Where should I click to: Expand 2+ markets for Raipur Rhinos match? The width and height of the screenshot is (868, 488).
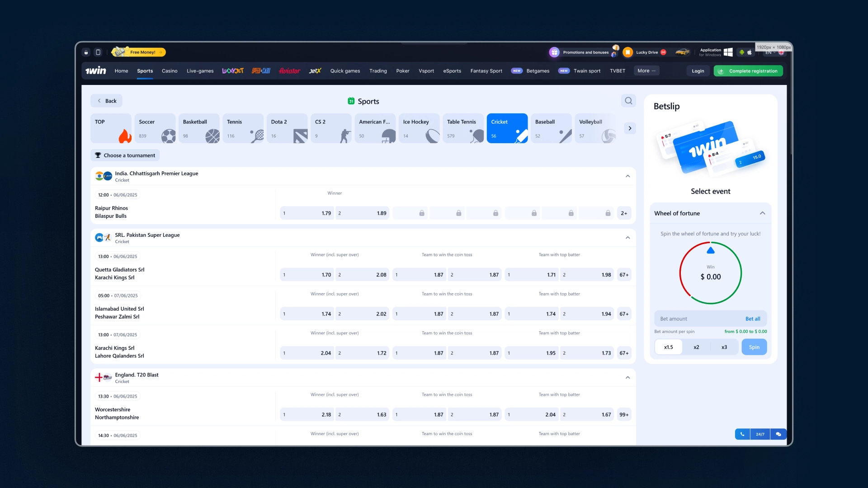(624, 213)
